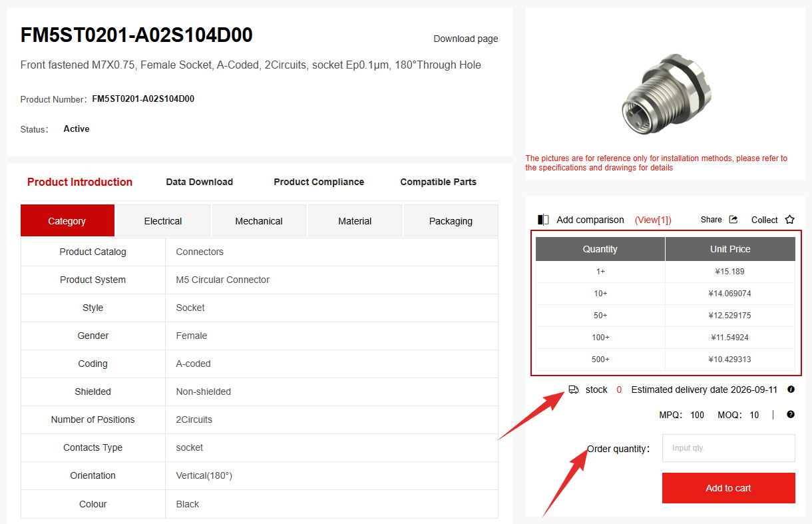Image resolution: width=812 pixels, height=524 pixels.
Task: Click the MOQ question mark icon
Action: coord(791,414)
